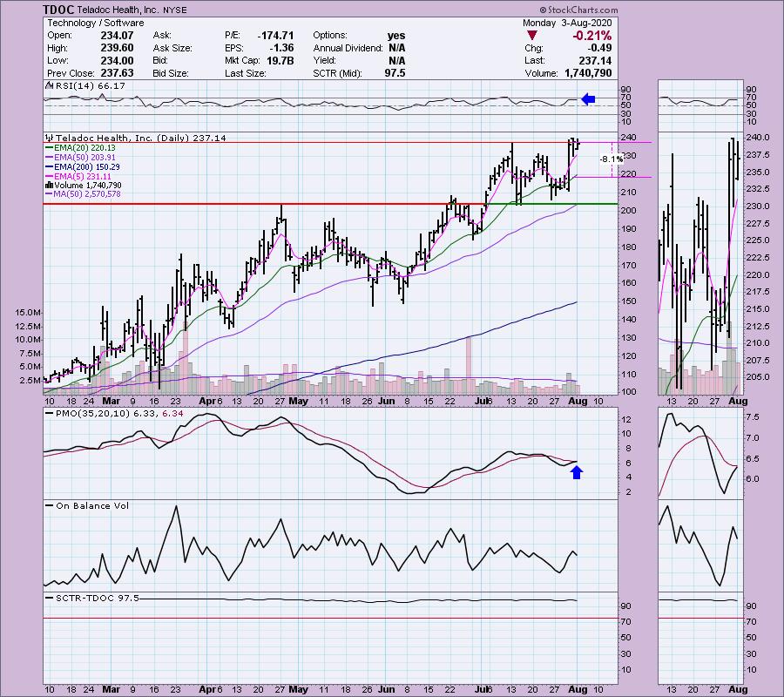Click the -0.21% percent change
This screenshot has height=697, width=784.
(592, 36)
